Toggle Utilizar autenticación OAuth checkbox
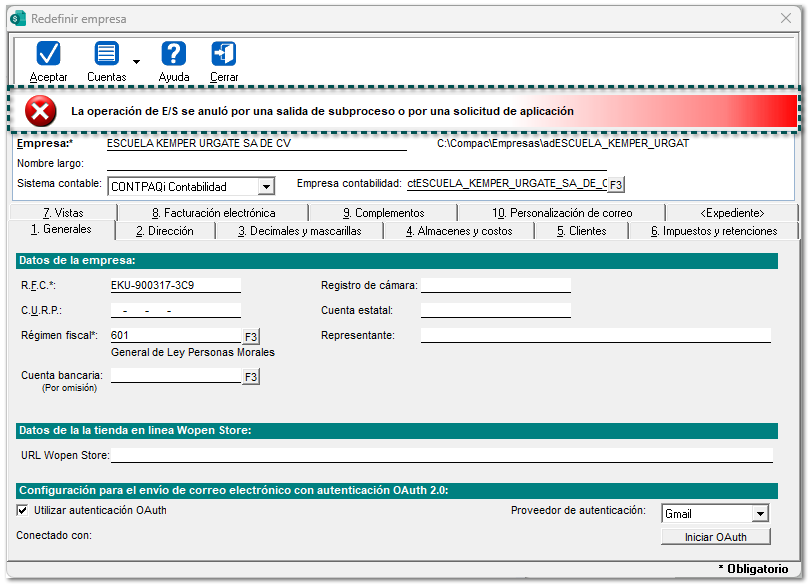Viewport: 812px width, 587px height. point(22,510)
